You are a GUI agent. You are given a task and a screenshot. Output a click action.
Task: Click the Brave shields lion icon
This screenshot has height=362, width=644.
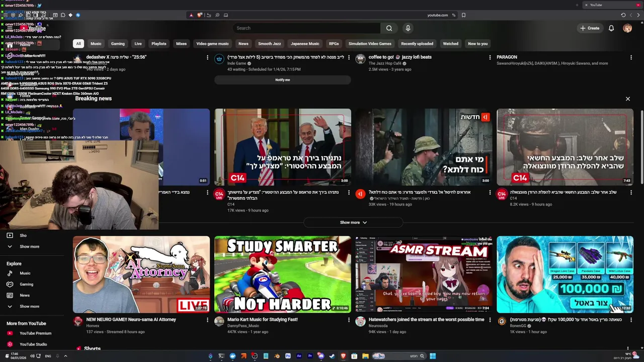click(x=199, y=15)
